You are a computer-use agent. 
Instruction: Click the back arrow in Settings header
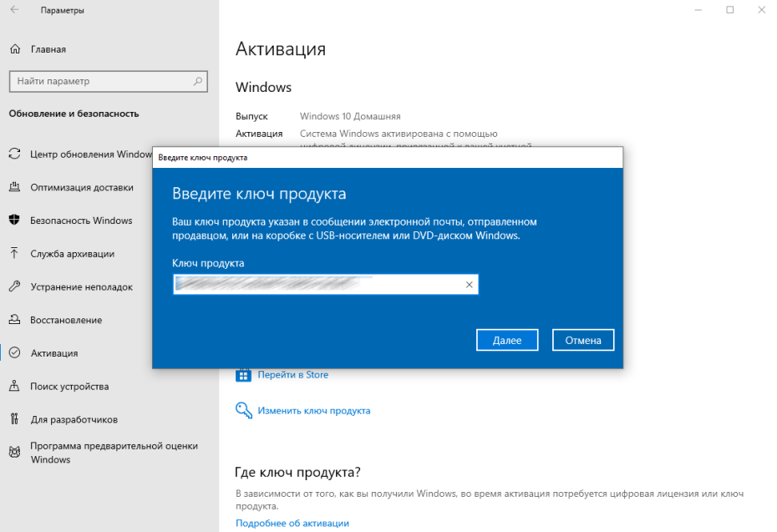[14, 9]
